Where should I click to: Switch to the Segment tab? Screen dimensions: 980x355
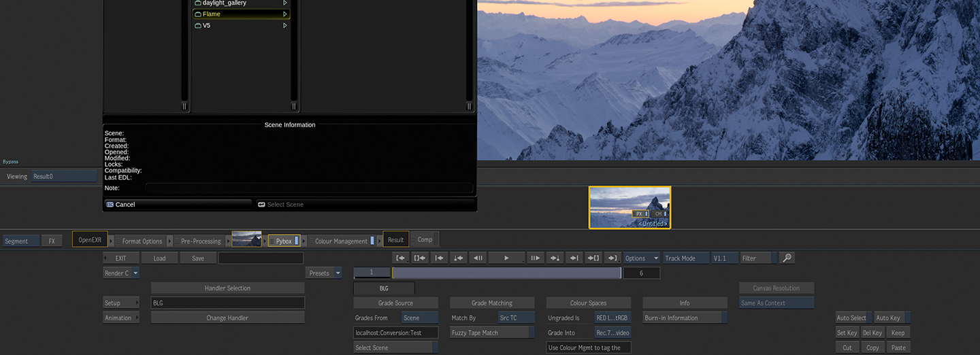(21, 241)
